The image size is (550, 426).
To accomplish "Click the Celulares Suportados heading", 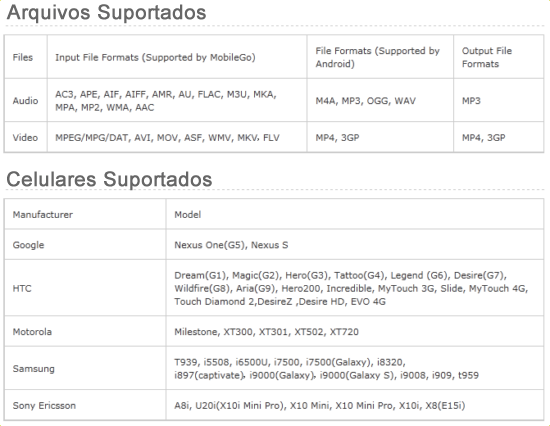I will click(109, 179).
